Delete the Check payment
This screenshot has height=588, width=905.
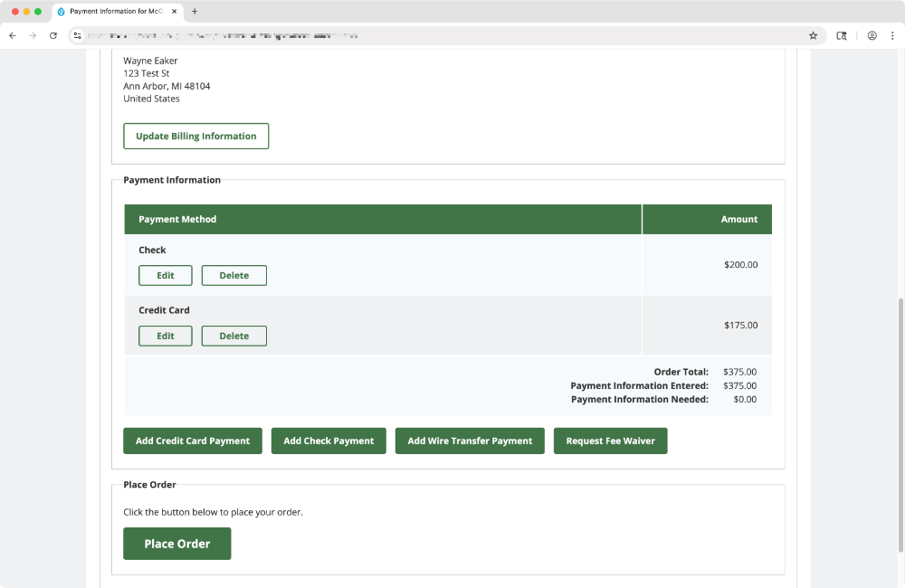pyautogui.click(x=233, y=276)
